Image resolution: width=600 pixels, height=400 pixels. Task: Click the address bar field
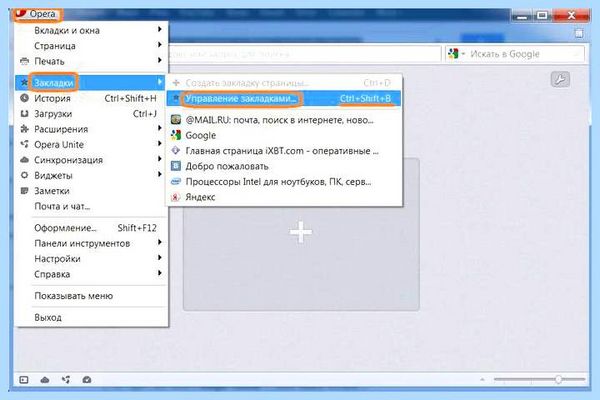click(304, 54)
